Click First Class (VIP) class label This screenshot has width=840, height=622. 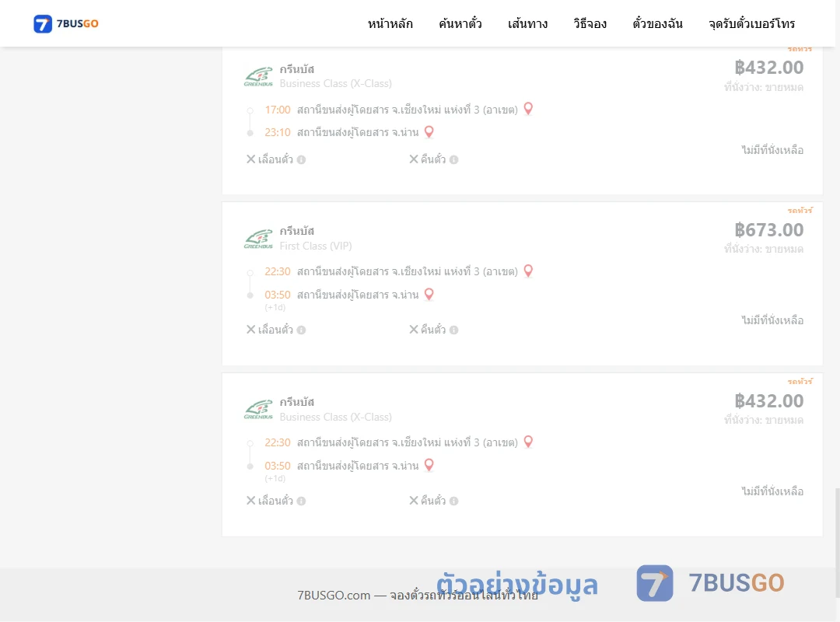pyautogui.click(x=316, y=246)
